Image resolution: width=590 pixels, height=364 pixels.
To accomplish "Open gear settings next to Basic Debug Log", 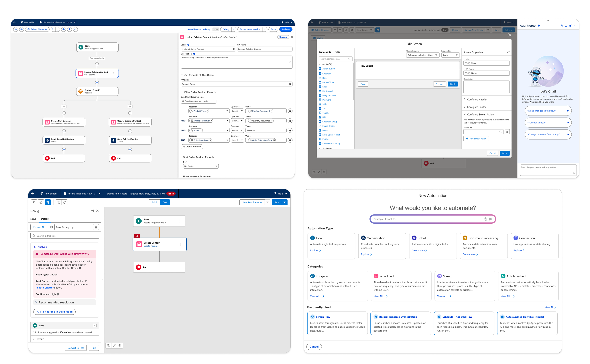I will [x=52, y=227].
